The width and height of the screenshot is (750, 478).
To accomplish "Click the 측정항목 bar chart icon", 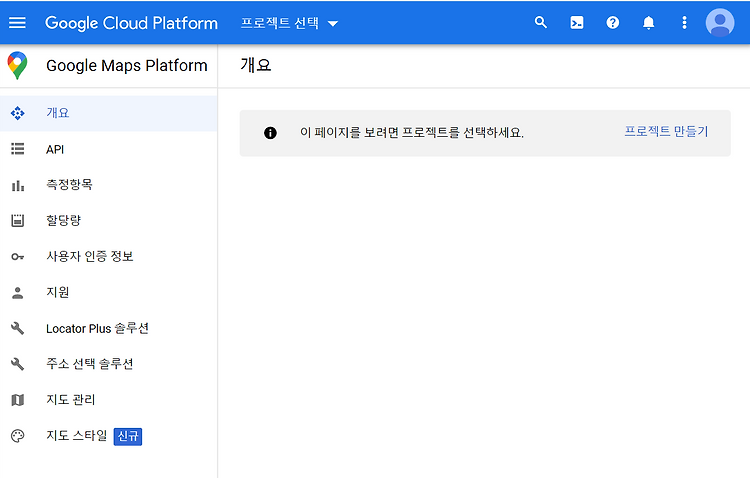I will pos(18,185).
